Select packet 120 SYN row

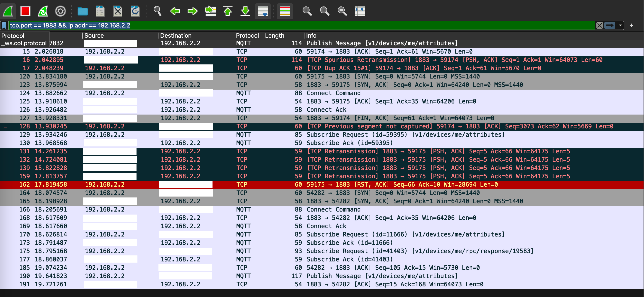pyautogui.click(x=322, y=76)
